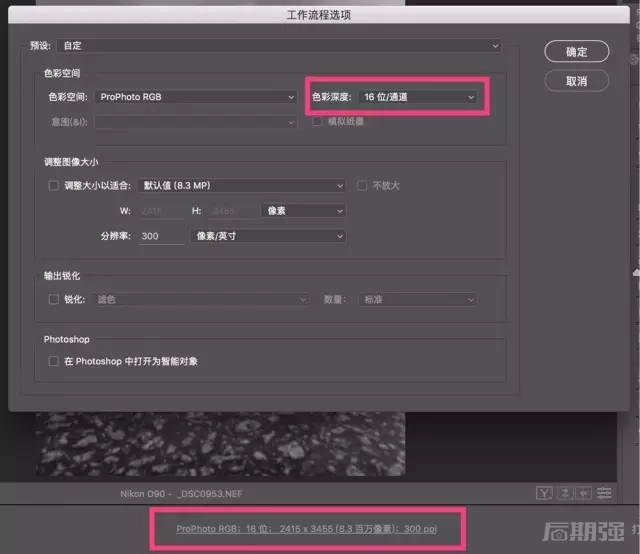Enable 调整大小以适合 checkbox
The image size is (640, 554).
tap(53, 186)
